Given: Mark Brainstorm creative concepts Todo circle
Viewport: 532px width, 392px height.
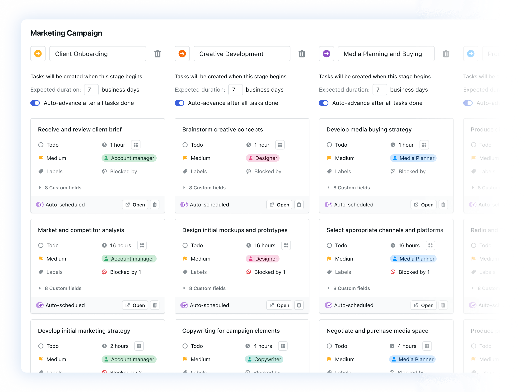Looking at the screenshot, I should [185, 145].
